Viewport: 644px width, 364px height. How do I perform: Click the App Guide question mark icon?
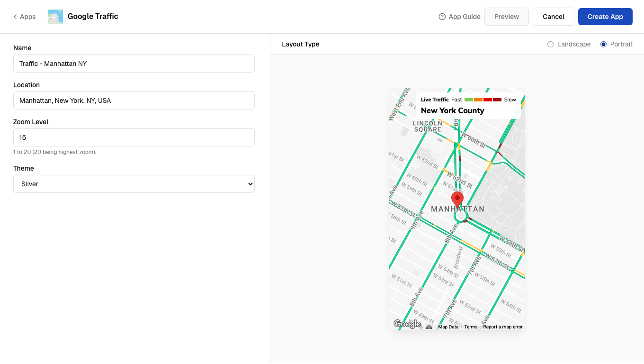pyautogui.click(x=442, y=17)
